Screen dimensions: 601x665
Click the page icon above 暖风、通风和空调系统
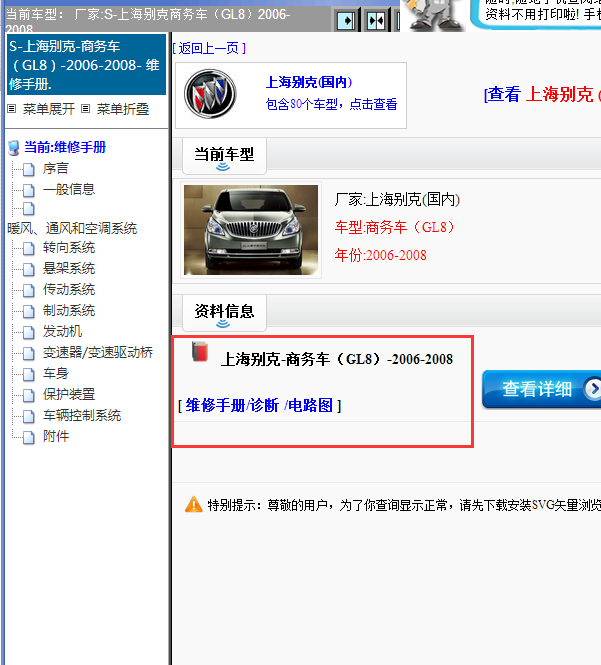[28, 209]
